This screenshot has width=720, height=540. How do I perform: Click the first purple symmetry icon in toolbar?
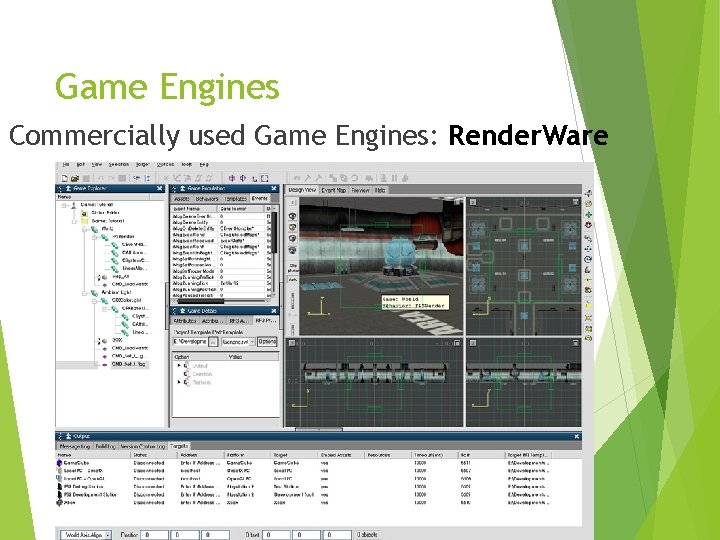[232, 178]
